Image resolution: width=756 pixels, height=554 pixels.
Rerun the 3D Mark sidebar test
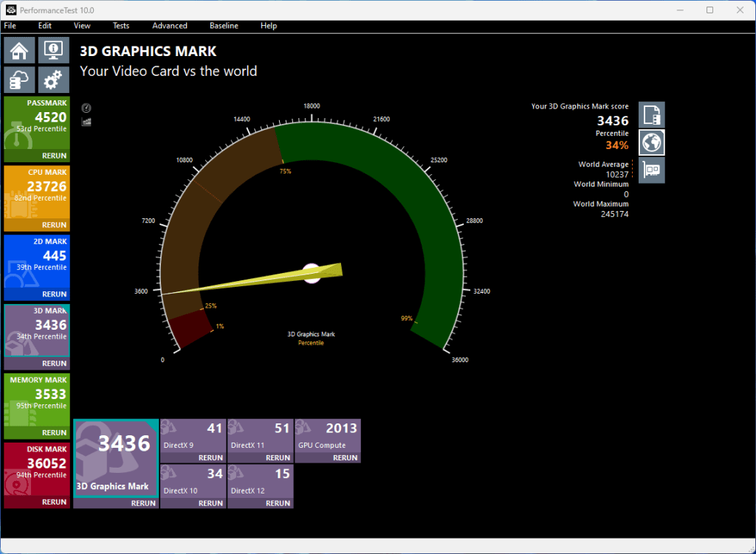[x=54, y=364]
